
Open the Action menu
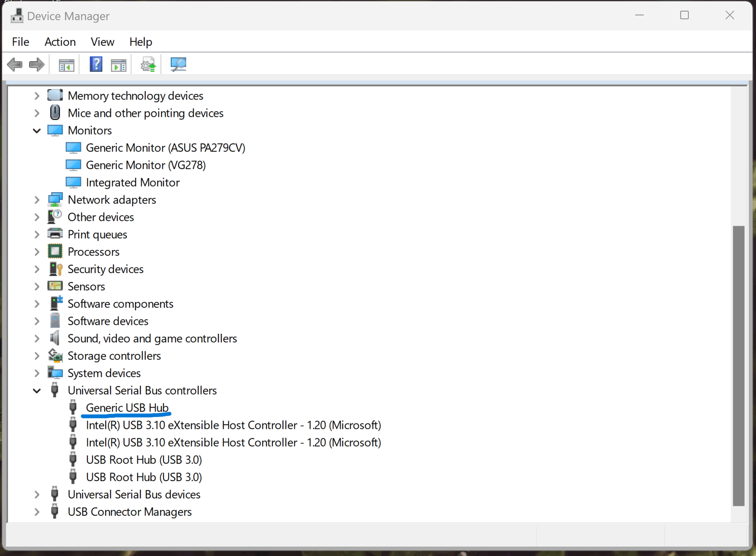[x=60, y=42]
